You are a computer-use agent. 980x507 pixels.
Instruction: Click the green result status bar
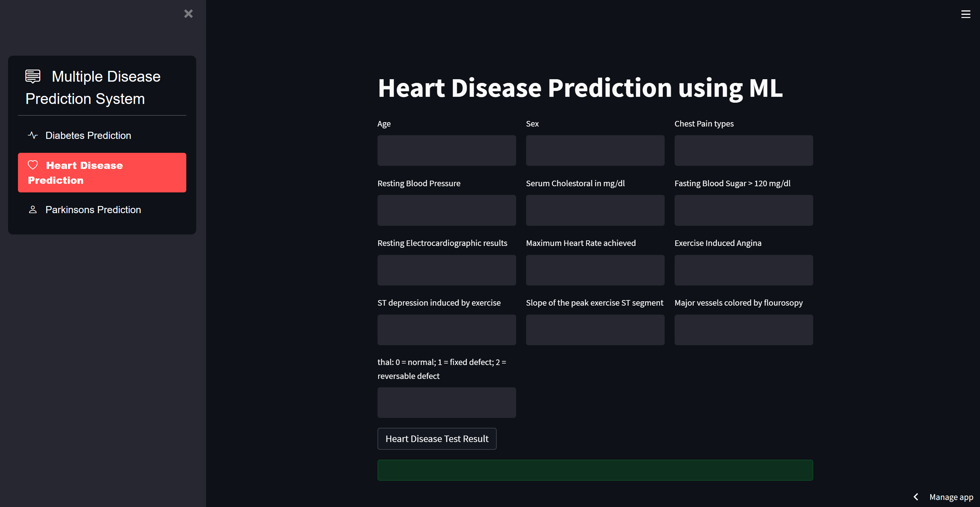[595, 470]
